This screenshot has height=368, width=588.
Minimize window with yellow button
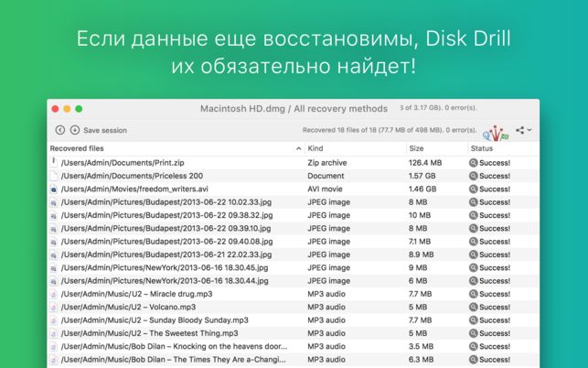(67, 109)
